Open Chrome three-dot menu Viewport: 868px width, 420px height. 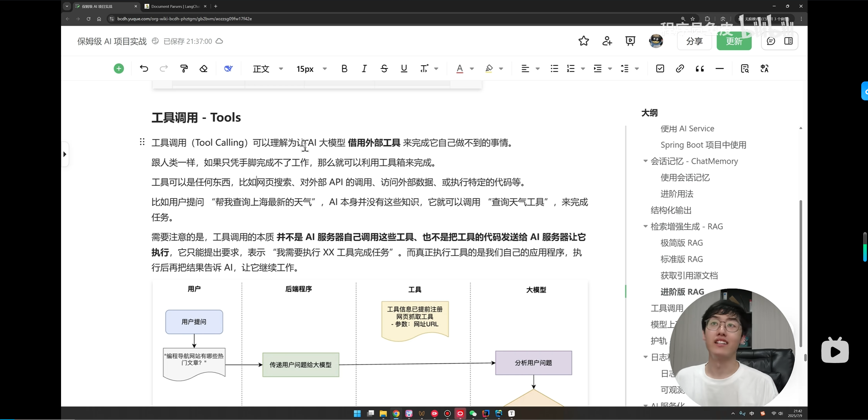(x=801, y=19)
